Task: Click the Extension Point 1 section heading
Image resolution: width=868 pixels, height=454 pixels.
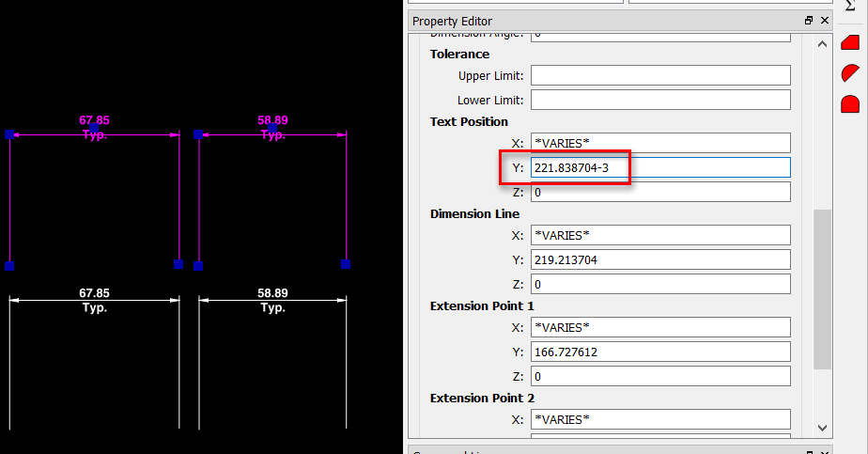Action: [482, 305]
